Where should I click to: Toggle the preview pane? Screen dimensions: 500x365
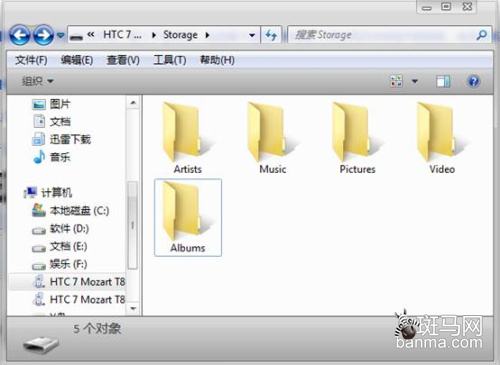[443, 81]
